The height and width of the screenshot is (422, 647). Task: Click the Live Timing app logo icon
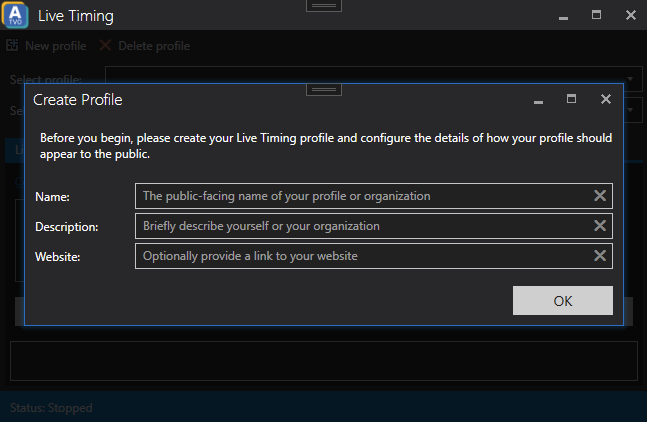point(15,15)
